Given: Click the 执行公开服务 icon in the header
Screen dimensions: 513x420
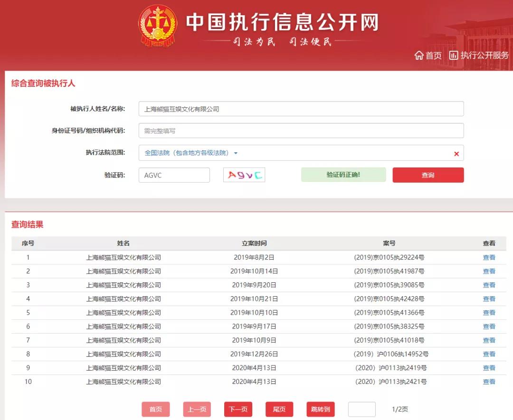Looking at the screenshot, I should 480,55.
